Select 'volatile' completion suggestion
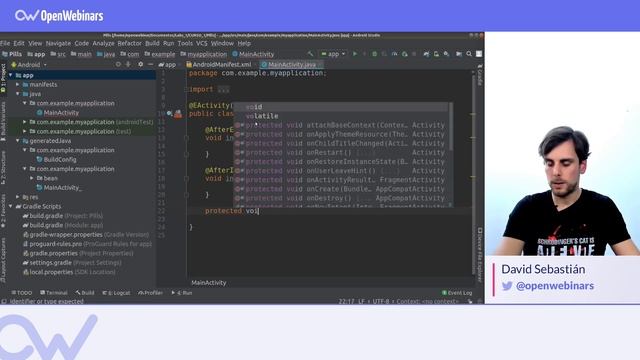This screenshot has width=640, height=360. click(342, 116)
